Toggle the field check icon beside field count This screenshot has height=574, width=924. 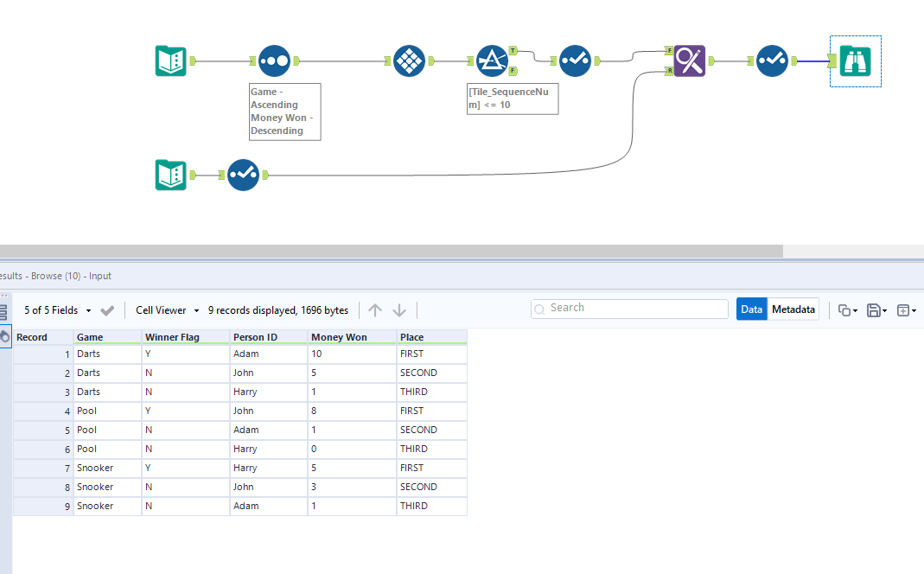pos(107,309)
